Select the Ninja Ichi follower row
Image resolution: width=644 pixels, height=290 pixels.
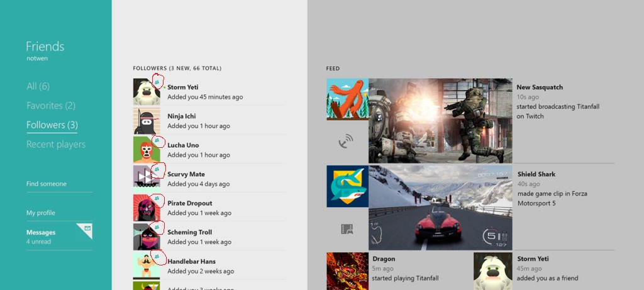pyautogui.click(x=209, y=121)
